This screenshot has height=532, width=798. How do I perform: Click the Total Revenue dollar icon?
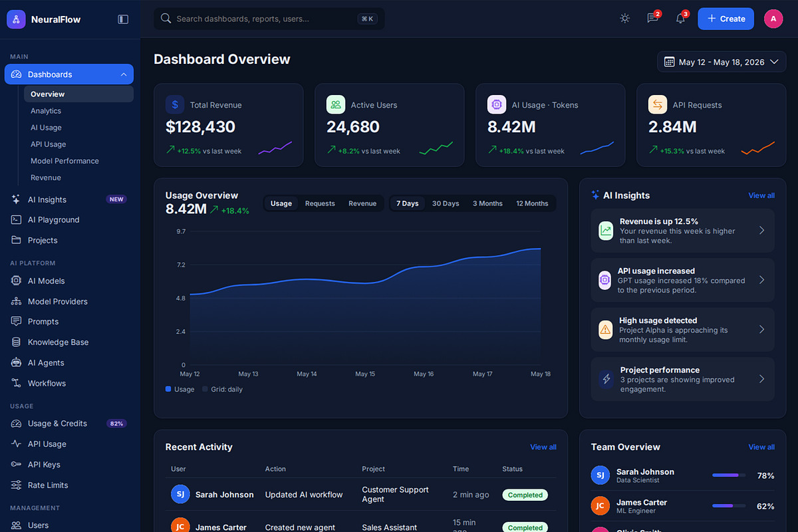[x=175, y=104]
